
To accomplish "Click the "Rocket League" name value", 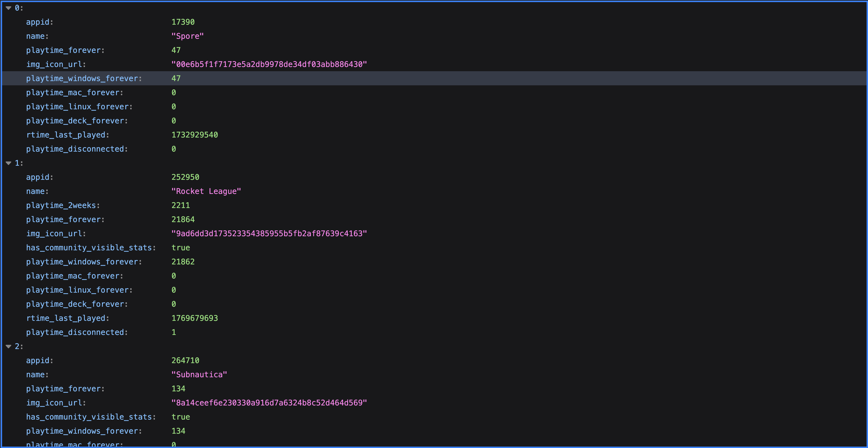I will 206,192.
